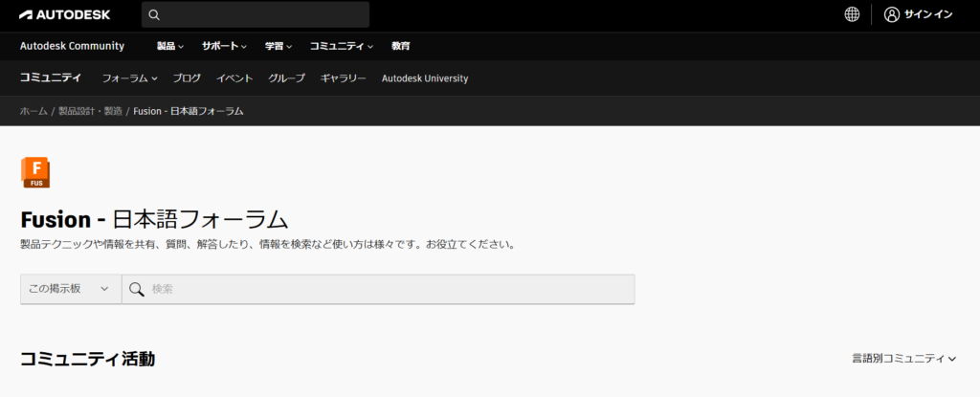Open 製品設計・製造 breadcrumb

[x=91, y=111]
